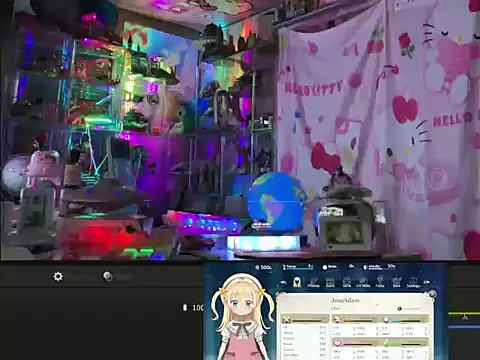This screenshot has height=360, width=480.
Task: Open the Gifts menu in the game
Action: pos(347,283)
